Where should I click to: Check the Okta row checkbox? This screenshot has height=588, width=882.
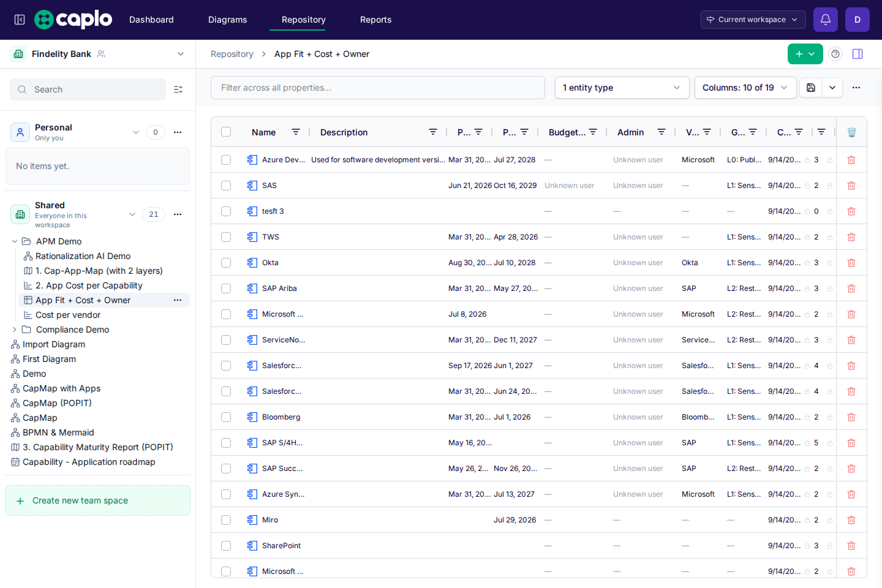click(x=226, y=263)
